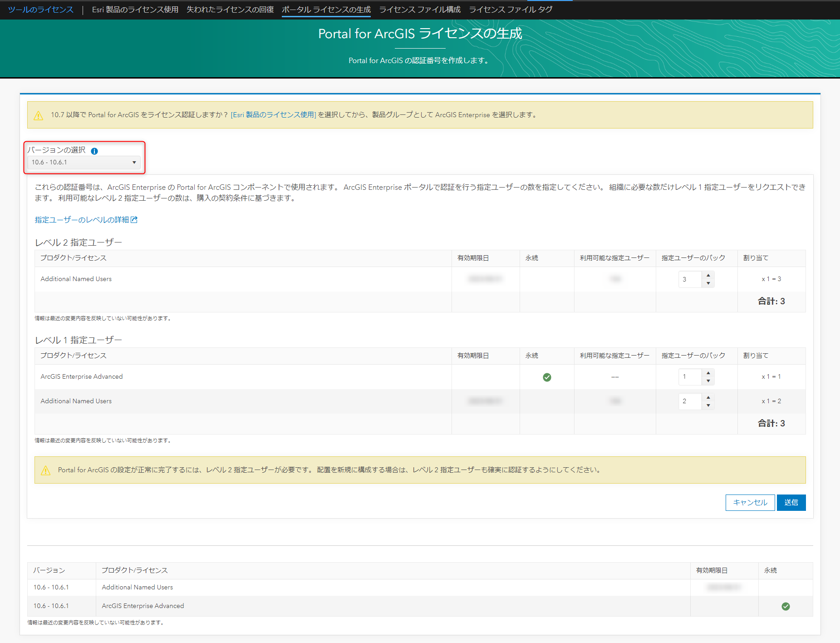Increase Level 2 Additional Named Users pack count

(x=708, y=275)
